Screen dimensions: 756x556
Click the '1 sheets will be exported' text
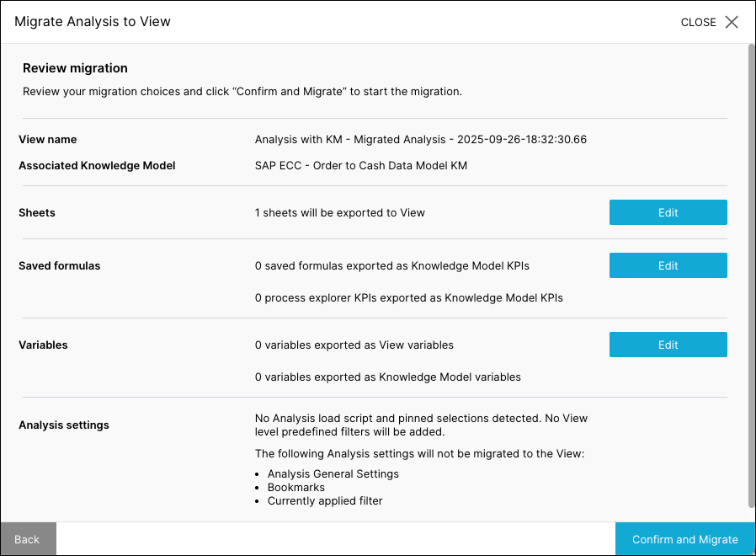(339, 213)
